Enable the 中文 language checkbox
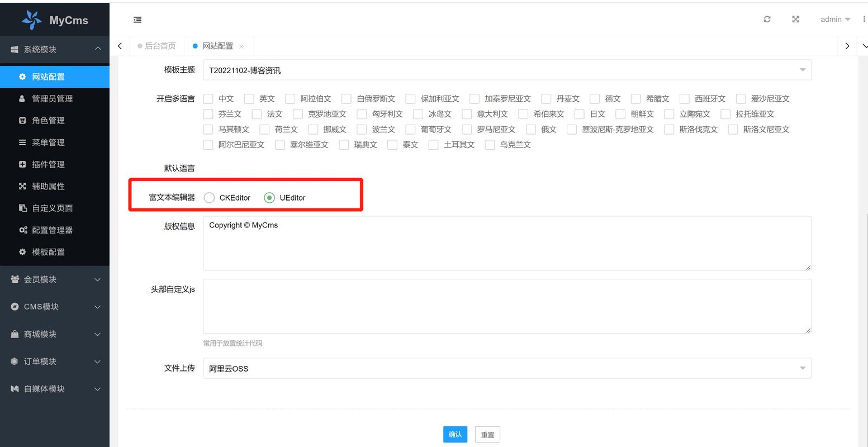Screen dimensions: 868x447 click(208, 98)
